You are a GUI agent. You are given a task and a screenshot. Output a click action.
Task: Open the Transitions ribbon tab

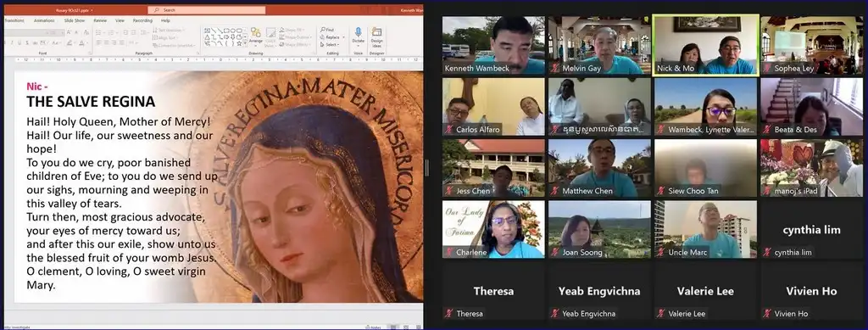tap(14, 20)
